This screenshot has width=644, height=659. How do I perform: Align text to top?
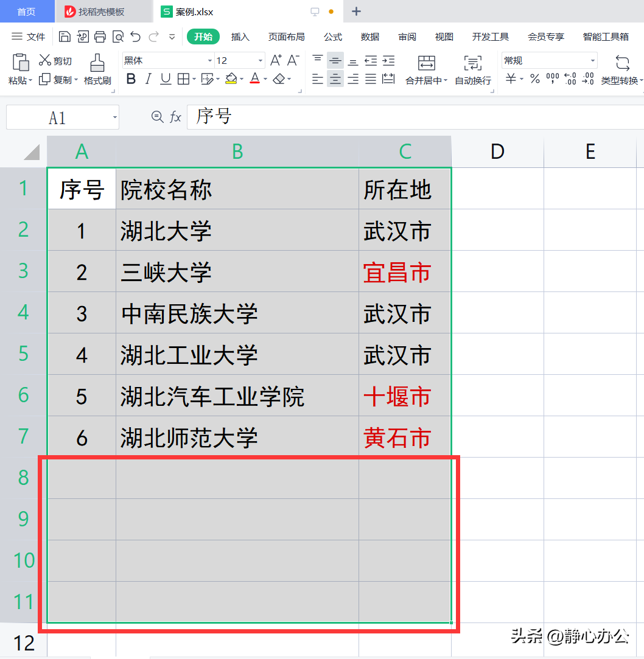[x=318, y=60]
